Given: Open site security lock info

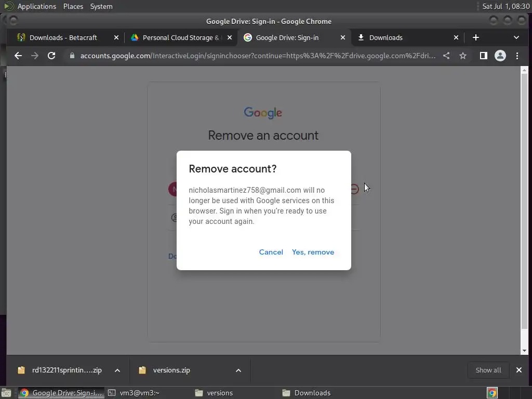Looking at the screenshot, I should [72, 56].
